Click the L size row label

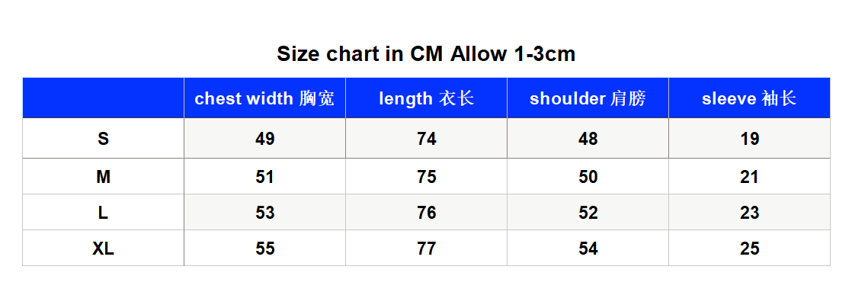[103, 213]
